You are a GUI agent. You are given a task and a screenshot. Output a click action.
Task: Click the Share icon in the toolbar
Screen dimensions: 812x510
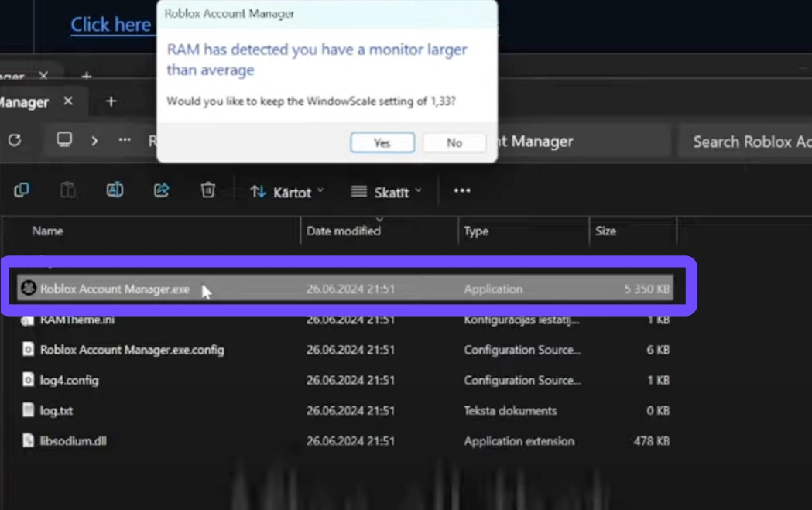(161, 190)
